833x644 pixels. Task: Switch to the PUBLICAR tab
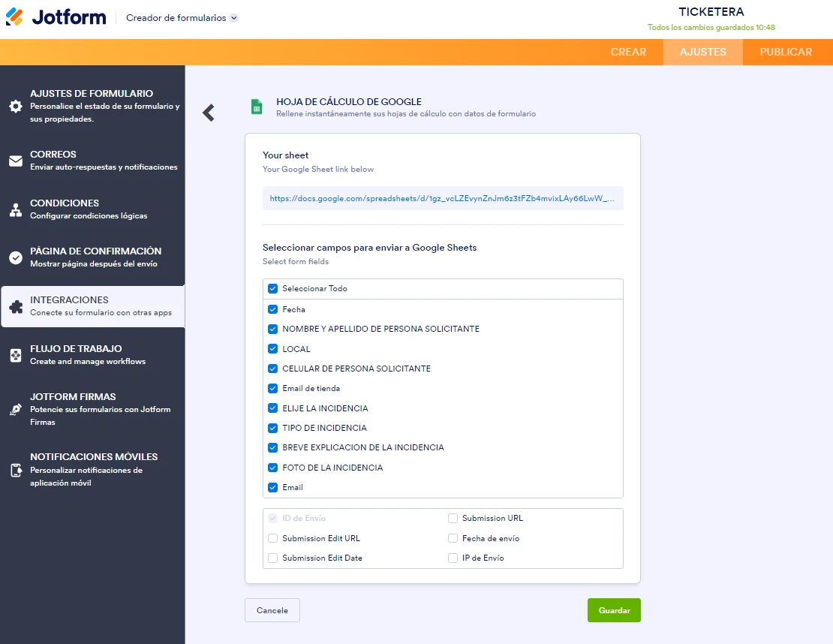786,52
